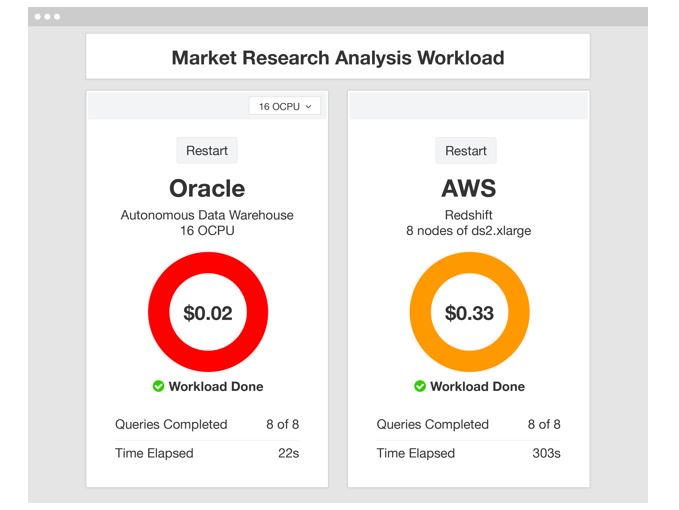
Task: Click '8 nodes of ds2.xlarge' text
Action: click(469, 231)
